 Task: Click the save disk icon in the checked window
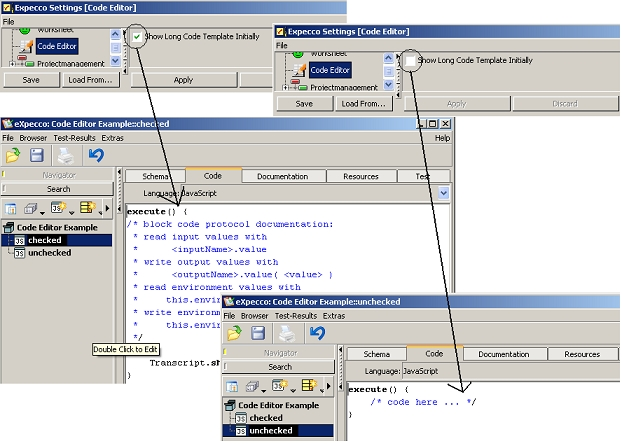37,155
